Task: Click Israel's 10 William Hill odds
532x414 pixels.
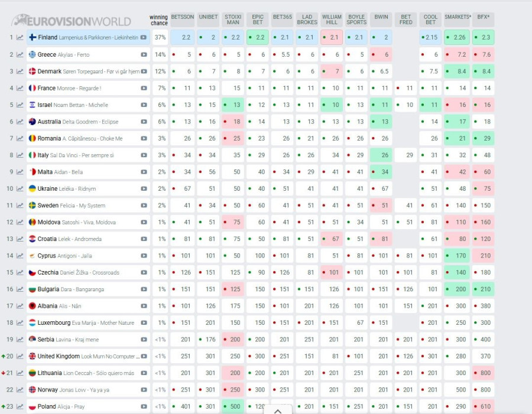Action: coord(332,105)
